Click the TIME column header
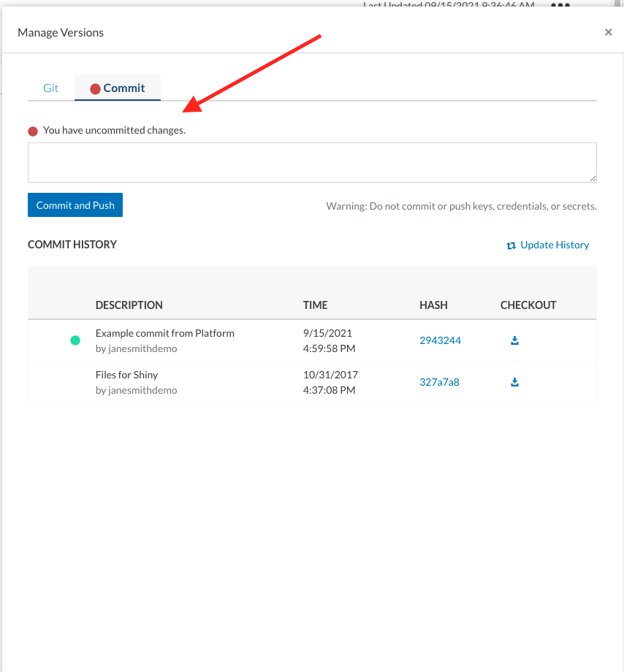624x672 pixels. pyautogui.click(x=316, y=305)
